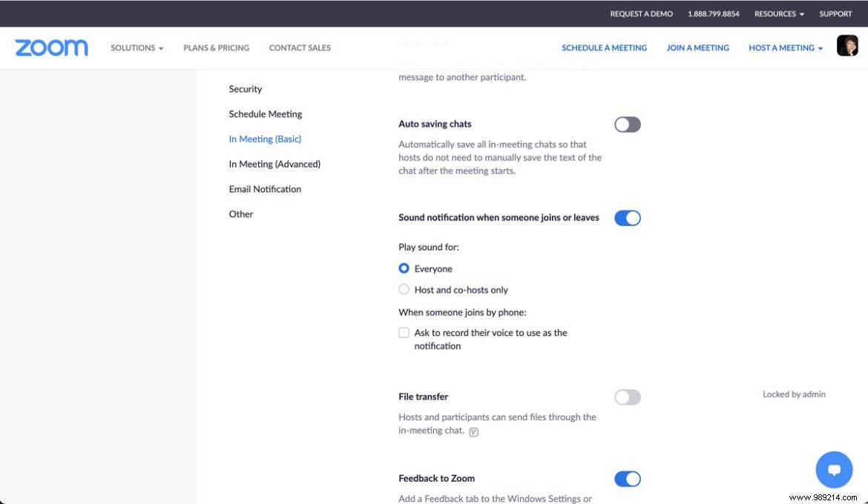The image size is (868, 504).
Task: Open your profile avatar picture
Action: 847,44
